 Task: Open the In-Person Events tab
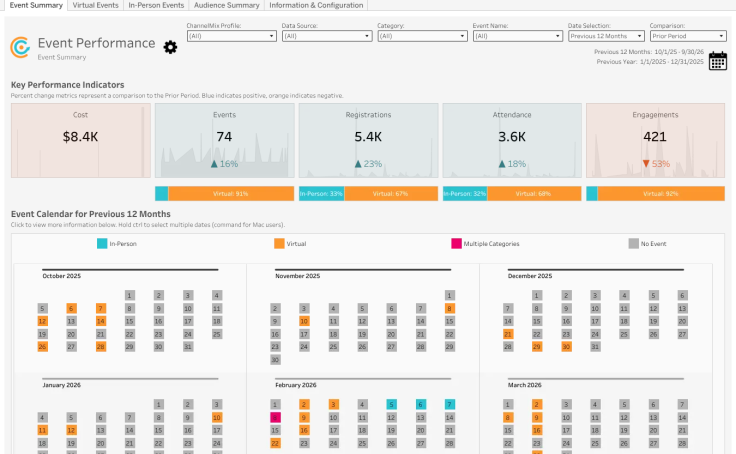point(156,5)
